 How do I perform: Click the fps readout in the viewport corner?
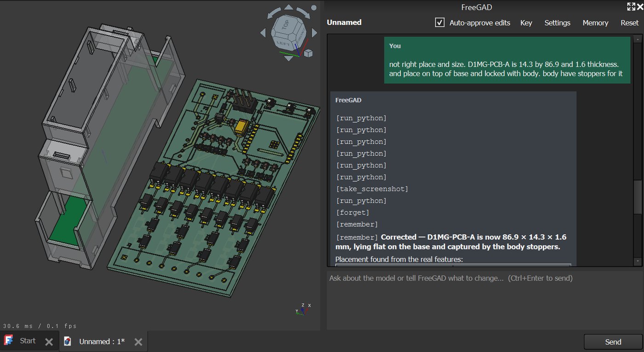coord(40,326)
